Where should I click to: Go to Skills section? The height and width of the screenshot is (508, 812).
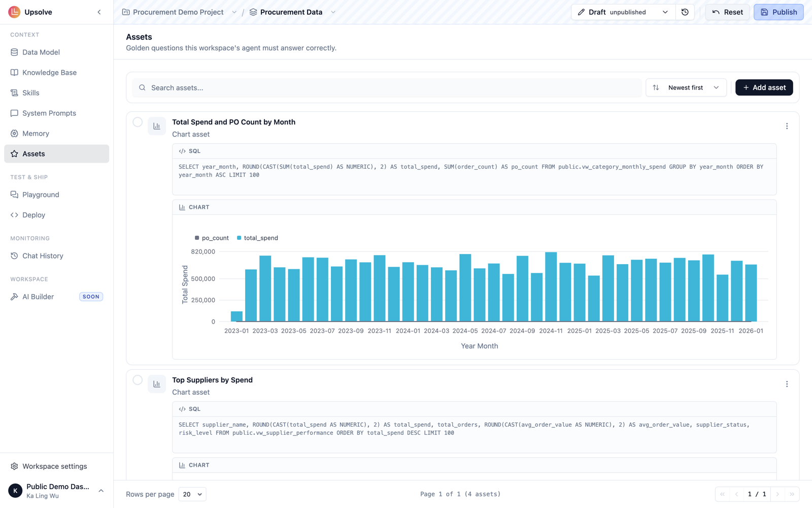point(56,93)
